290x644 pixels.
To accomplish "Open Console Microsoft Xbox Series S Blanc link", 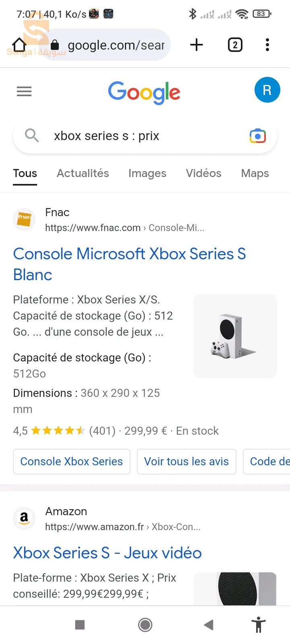I will tap(130, 264).
